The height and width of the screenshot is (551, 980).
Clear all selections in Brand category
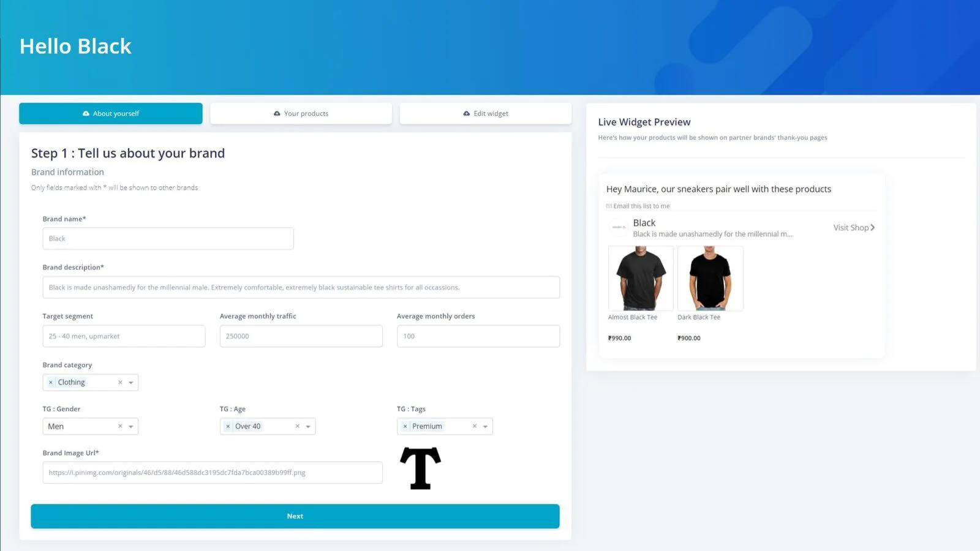[120, 383]
